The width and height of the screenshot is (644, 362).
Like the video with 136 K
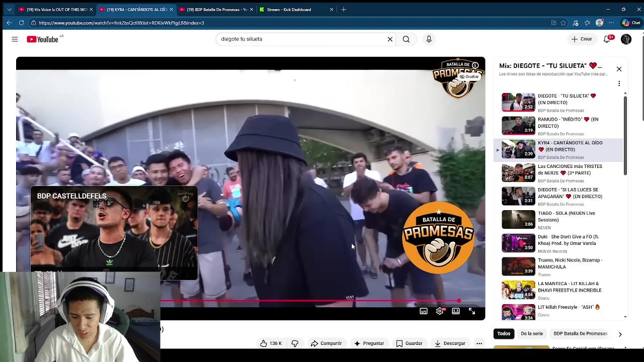coord(271,343)
